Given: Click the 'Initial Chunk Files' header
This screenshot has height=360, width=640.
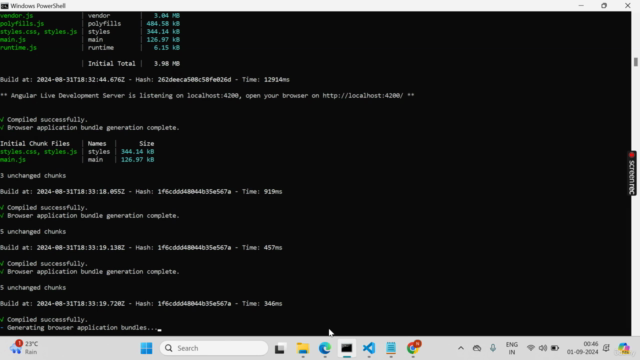Looking at the screenshot, I should pos(35,144).
